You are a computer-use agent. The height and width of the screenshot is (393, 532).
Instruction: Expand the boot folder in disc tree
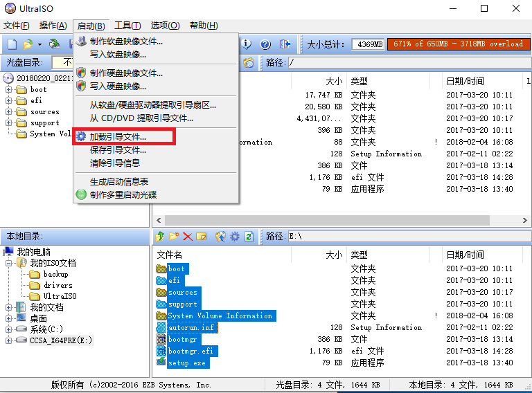click(x=8, y=89)
